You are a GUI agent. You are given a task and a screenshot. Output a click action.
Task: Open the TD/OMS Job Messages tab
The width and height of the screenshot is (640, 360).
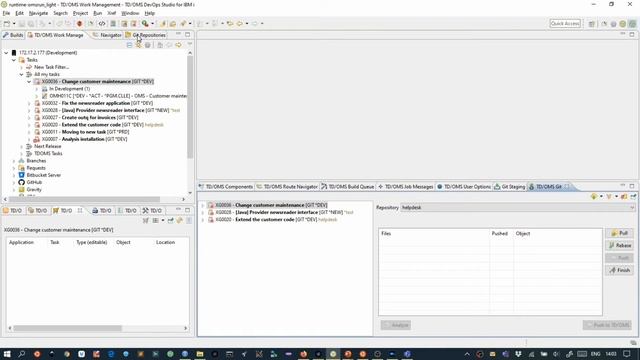coord(405,187)
